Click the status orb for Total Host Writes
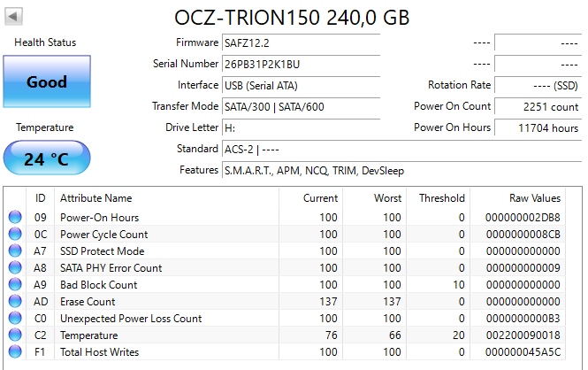The image size is (588, 370). (15, 352)
